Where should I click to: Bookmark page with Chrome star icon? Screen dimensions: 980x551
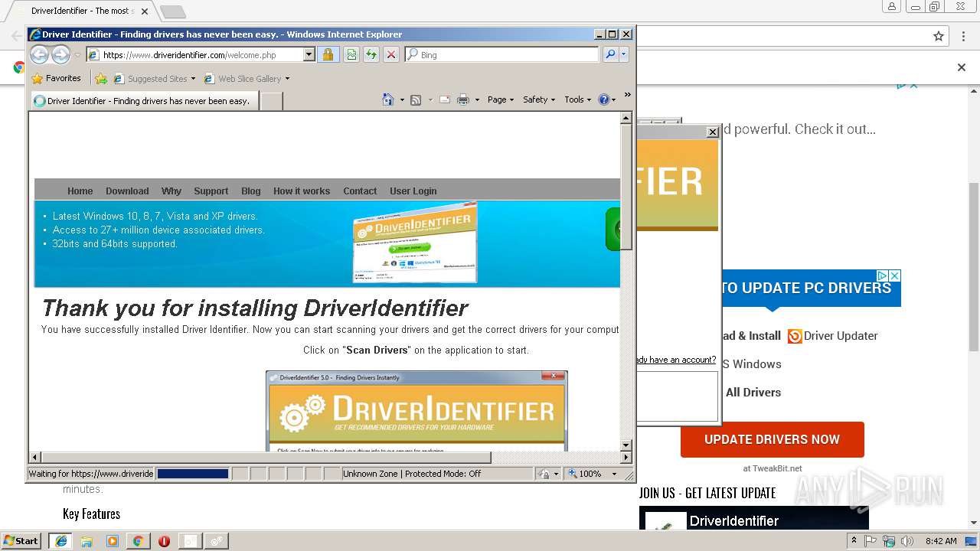click(x=939, y=36)
